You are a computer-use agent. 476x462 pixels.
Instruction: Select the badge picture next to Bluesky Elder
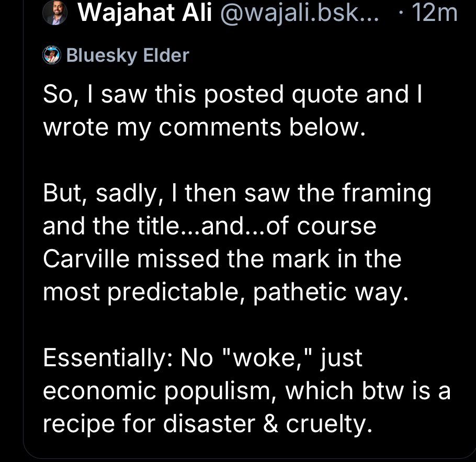tap(51, 54)
